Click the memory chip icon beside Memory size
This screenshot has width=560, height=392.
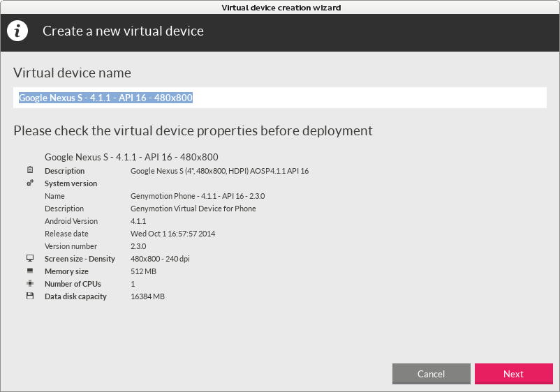tap(30, 271)
